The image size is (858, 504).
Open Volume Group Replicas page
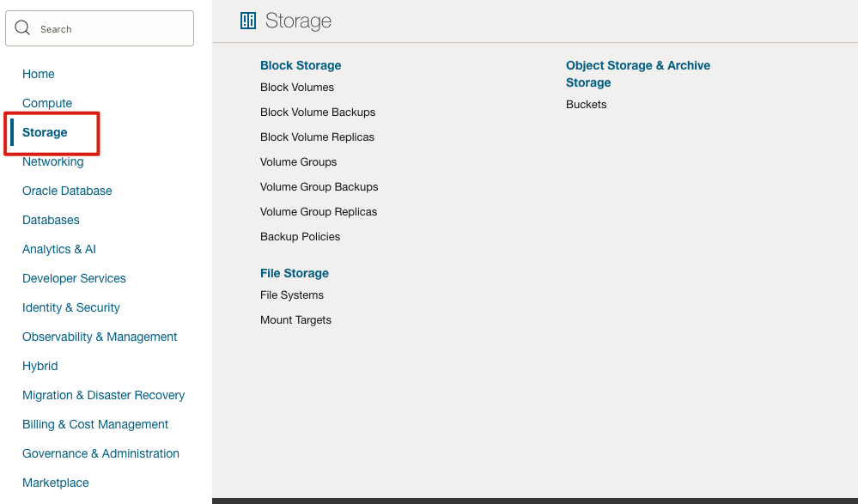pyautogui.click(x=319, y=212)
